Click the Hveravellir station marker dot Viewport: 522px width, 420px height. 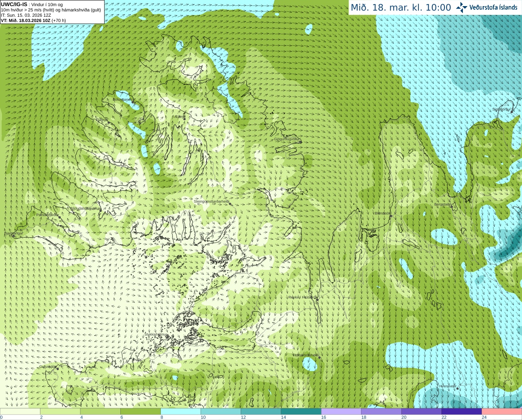458,389
